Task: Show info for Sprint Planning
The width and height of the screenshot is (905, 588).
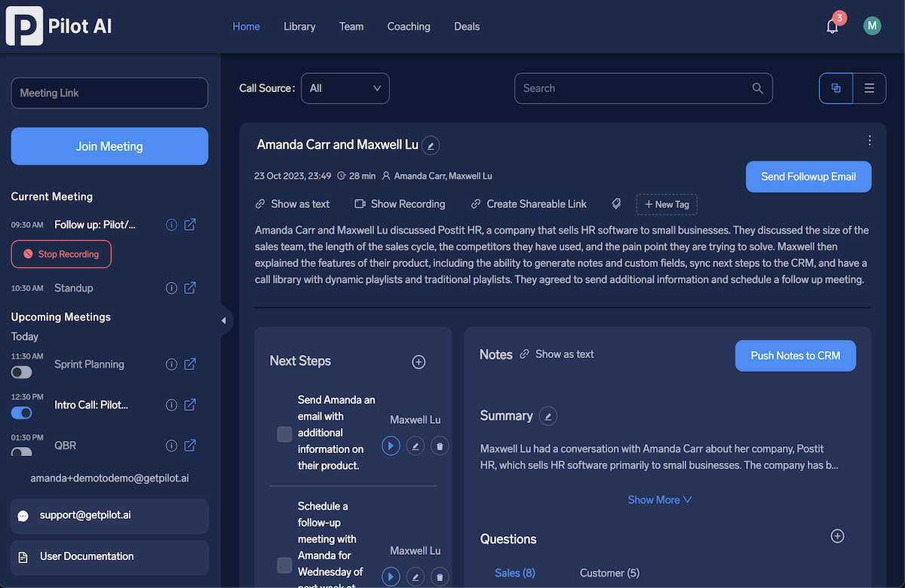Action: click(x=171, y=364)
